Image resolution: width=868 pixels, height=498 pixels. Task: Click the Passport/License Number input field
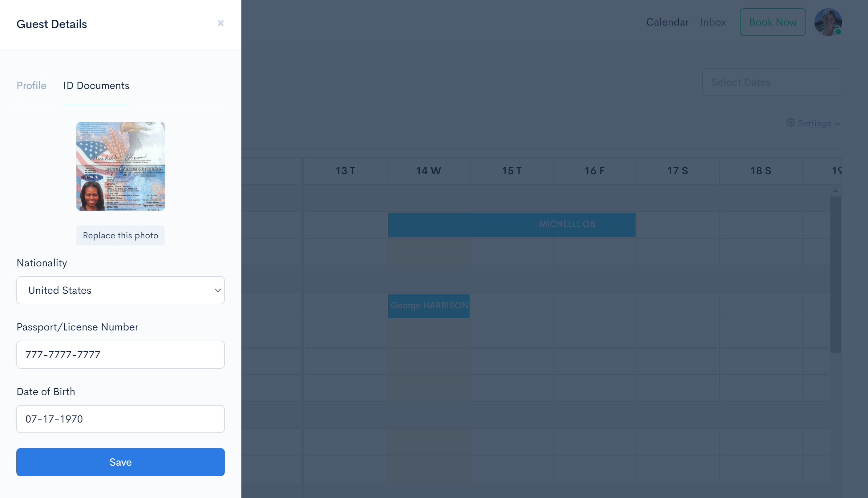point(120,355)
